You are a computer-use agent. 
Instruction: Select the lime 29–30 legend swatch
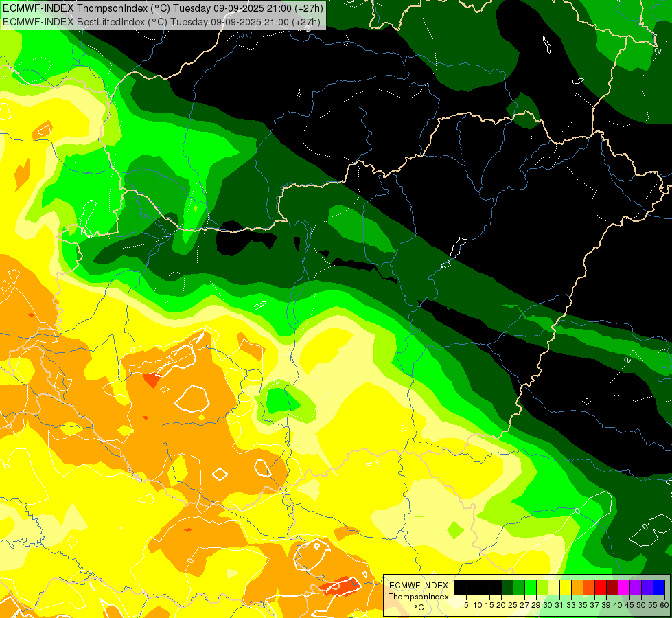(542, 587)
